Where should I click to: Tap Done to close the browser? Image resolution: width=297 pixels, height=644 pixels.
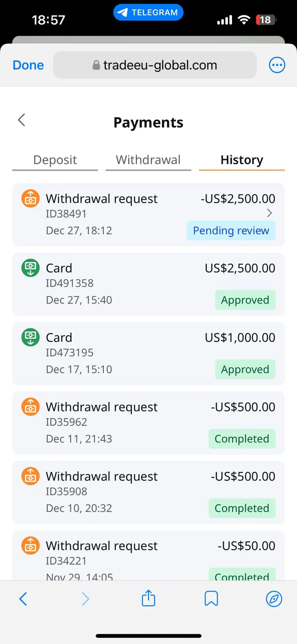28,65
